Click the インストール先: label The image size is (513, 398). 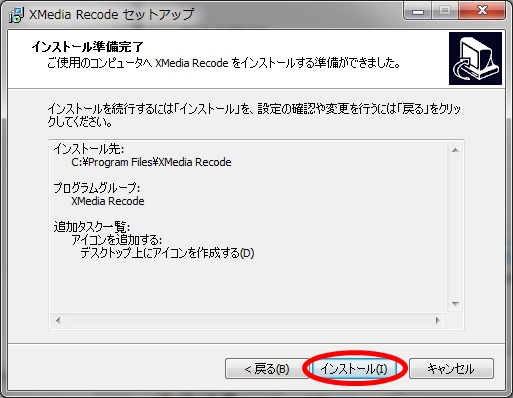point(89,149)
